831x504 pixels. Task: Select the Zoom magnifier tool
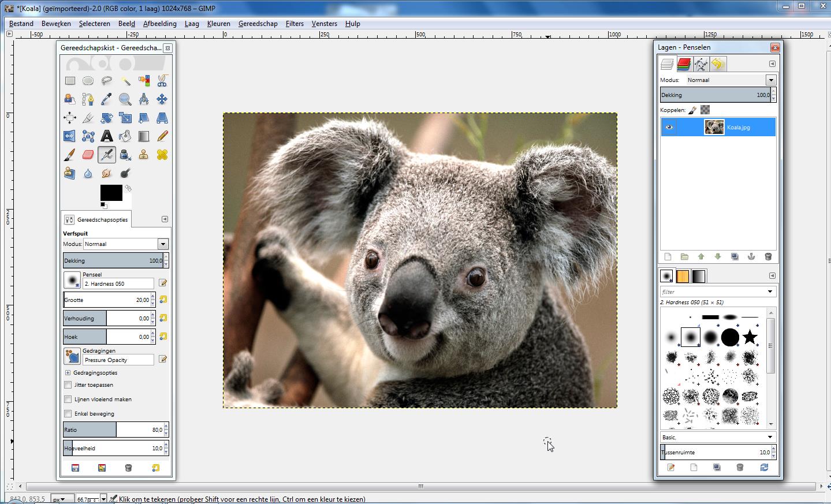(125, 99)
